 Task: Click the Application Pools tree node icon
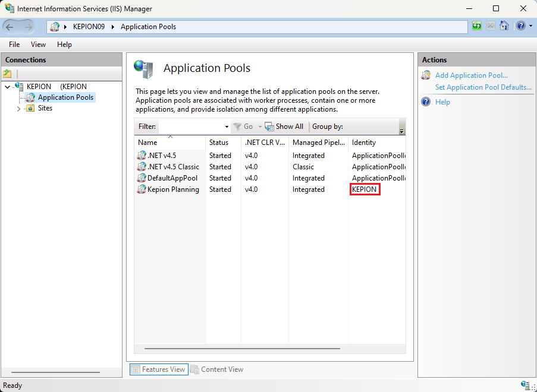coord(30,97)
